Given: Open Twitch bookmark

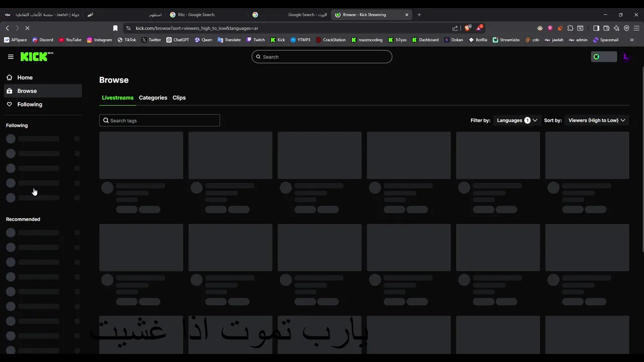Looking at the screenshot, I should coord(256,40).
